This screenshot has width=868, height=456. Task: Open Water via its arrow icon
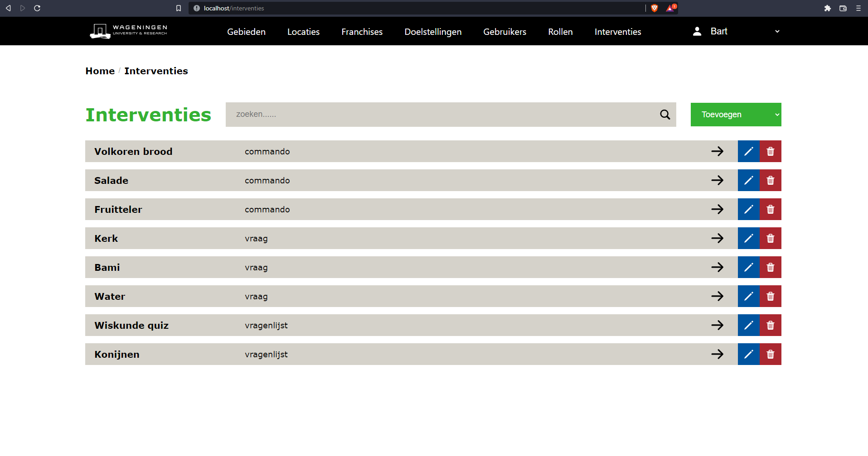pos(717,296)
